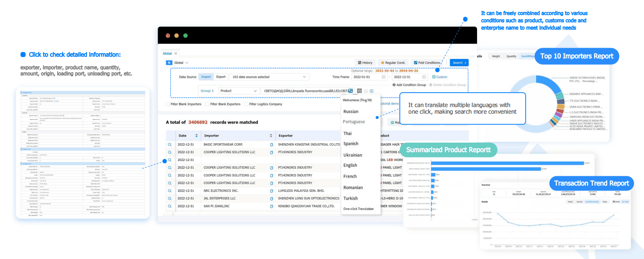Click the end date field showing 2022-12-31
The image size is (644, 259).
click(407, 77)
